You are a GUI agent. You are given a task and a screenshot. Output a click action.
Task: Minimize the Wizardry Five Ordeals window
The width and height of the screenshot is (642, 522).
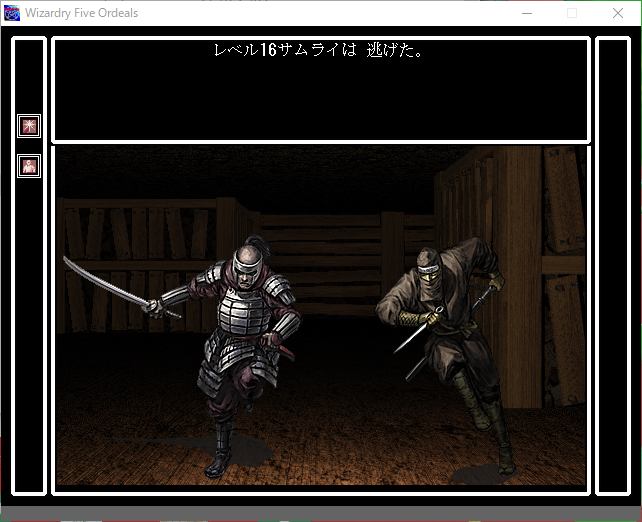click(x=527, y=13)
